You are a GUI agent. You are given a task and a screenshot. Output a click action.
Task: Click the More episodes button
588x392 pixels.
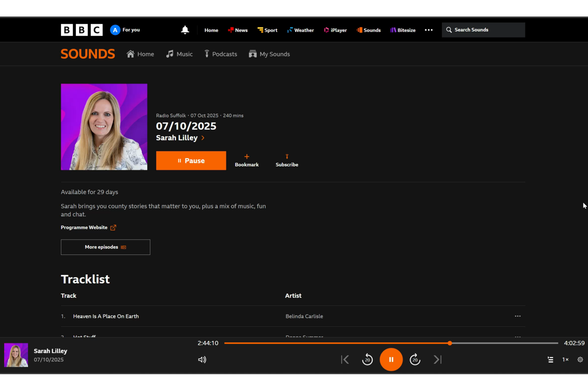105,247
